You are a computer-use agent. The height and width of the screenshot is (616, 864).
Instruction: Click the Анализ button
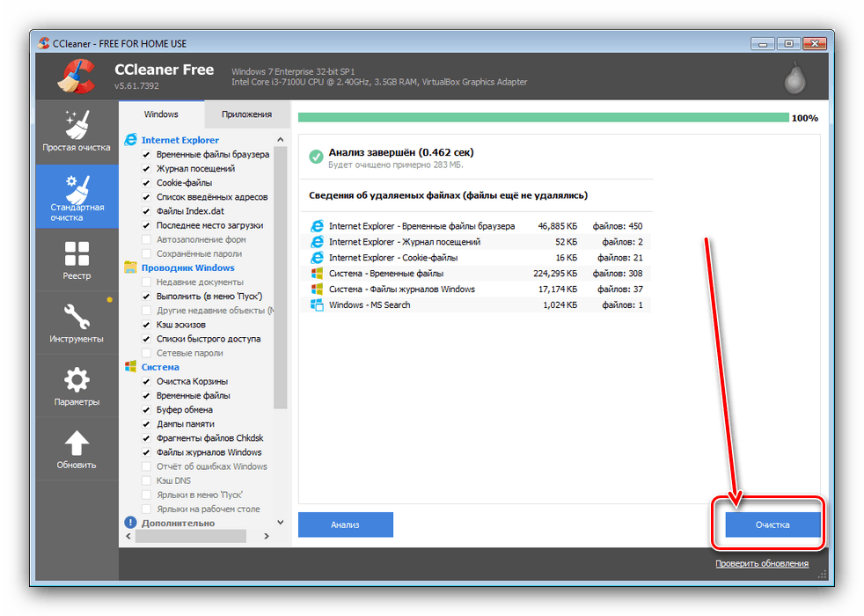click(346, 524)
